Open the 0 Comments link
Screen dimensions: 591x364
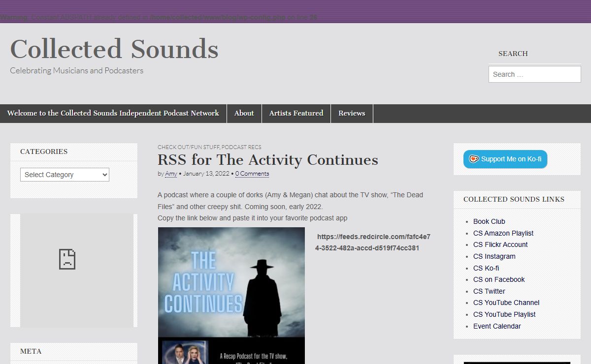pyautogui.click(x=252, y=174)
